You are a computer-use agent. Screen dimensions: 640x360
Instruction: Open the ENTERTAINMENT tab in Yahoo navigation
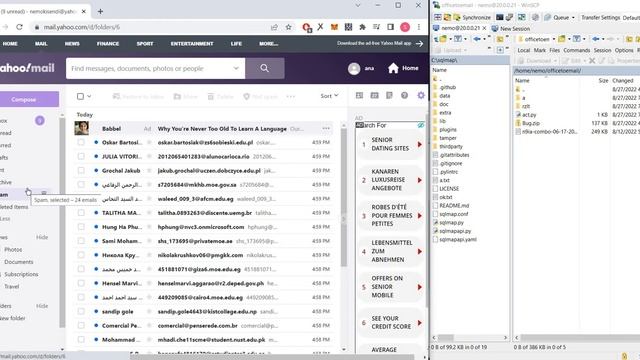pos(192,44)
